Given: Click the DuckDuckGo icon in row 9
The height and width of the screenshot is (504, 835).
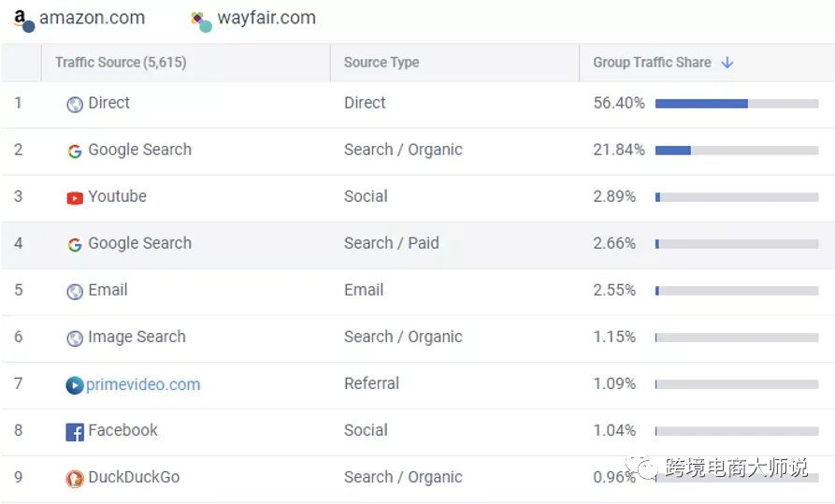Looking at the screenshot, I should 75,479.
